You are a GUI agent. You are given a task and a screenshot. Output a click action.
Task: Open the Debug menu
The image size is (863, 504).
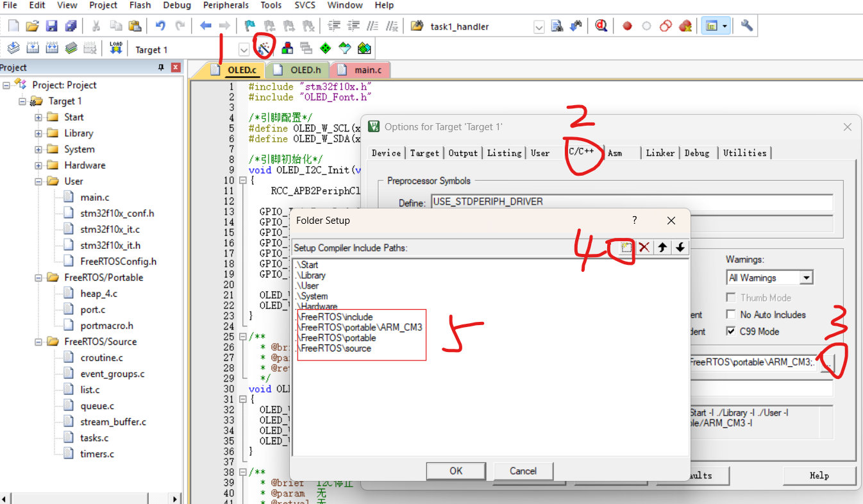(x=177, y=5)
